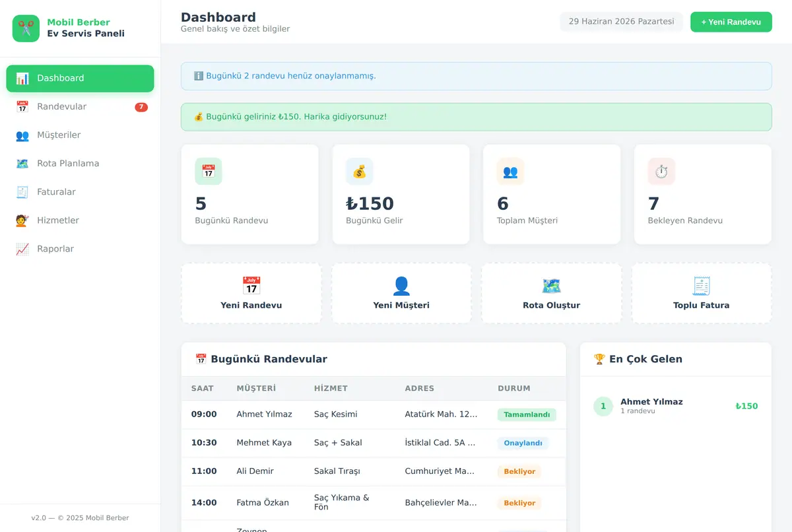Click the money bag icon on Bugünkü Gelir card
The image size is (792, 532).
(x=360, y=172)
